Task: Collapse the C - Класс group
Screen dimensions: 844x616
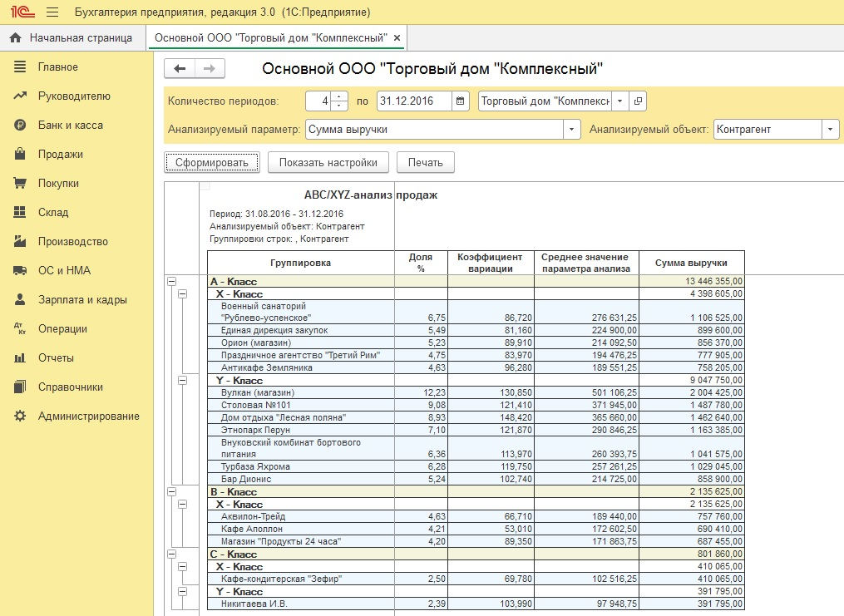Action: (171, 554)
